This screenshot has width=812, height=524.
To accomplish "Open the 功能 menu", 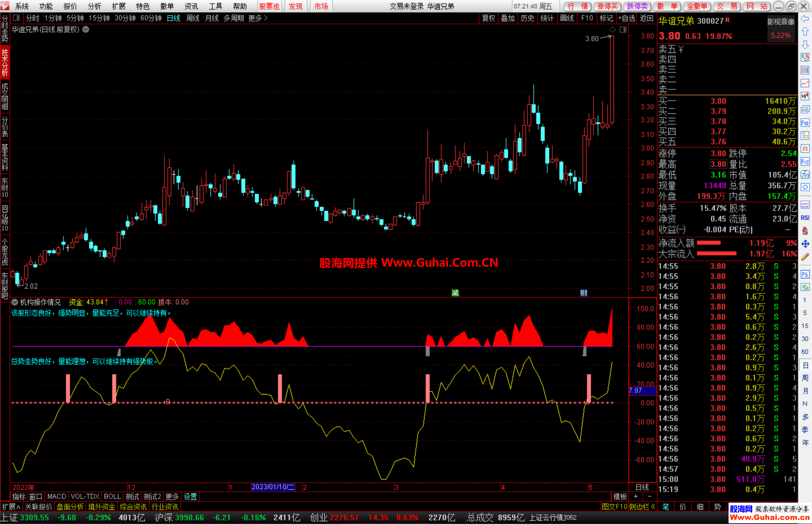I will tap(46, 6).
